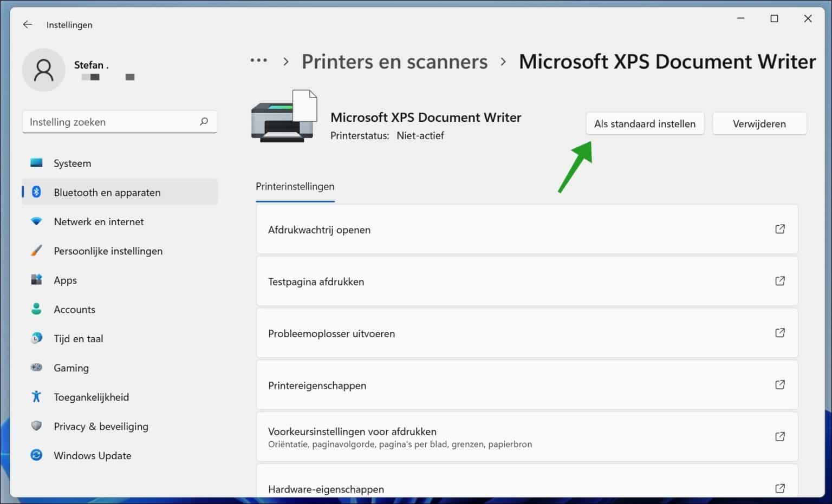Click the back arrow in Instellingen
832x504 pixels.
point(27,24)
